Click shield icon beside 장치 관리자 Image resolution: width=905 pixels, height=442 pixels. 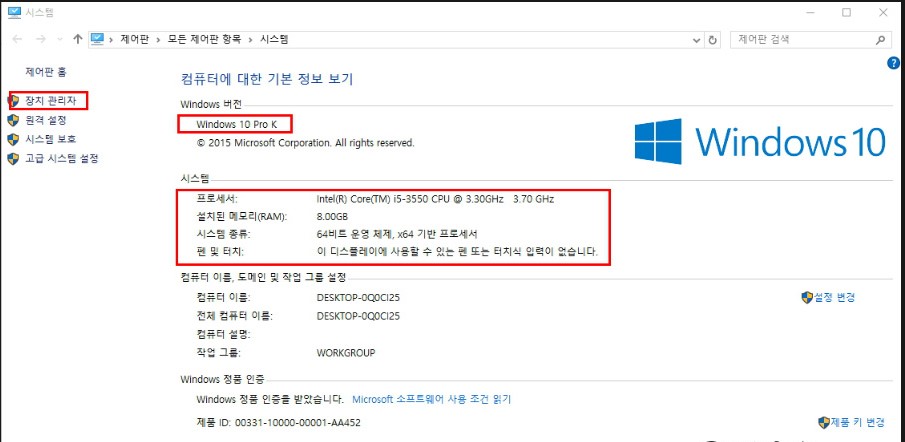[x=14, y=101]
